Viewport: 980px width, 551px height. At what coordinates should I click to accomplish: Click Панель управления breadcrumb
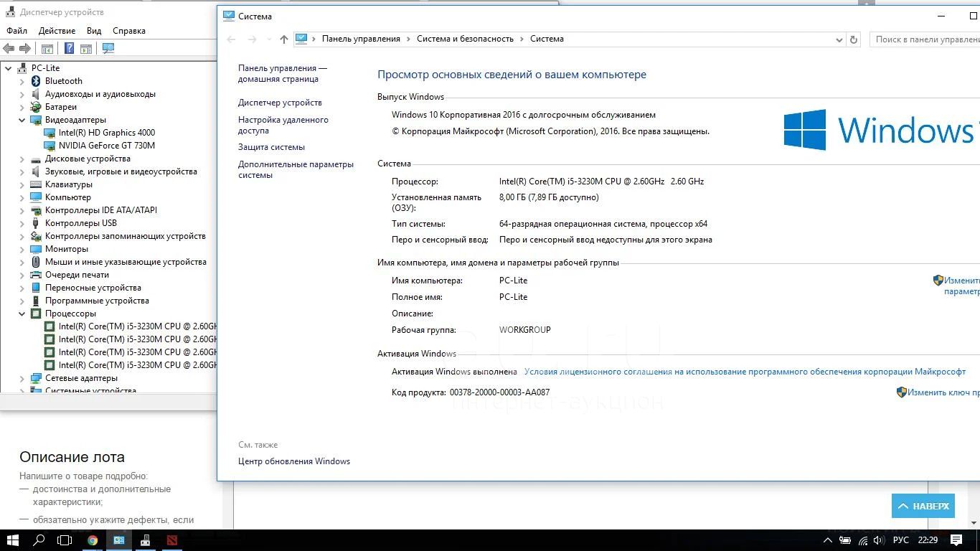(361, 39)
